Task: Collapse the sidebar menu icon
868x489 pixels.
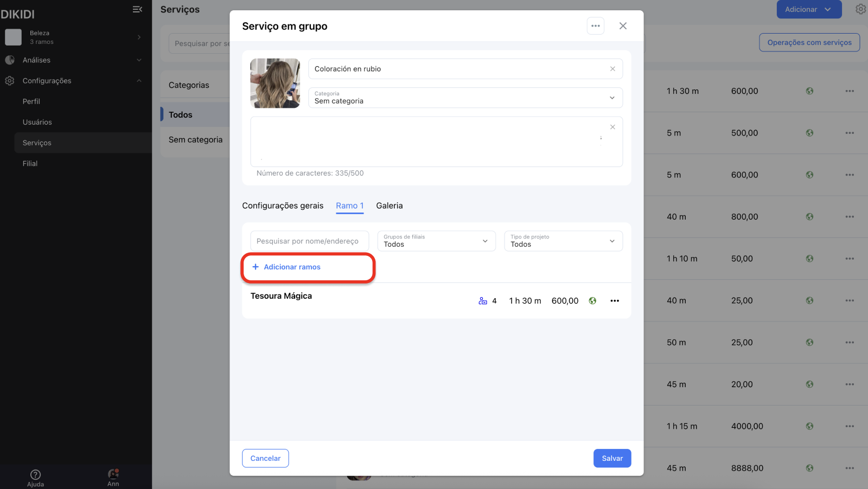Action: tap(137, 9)
